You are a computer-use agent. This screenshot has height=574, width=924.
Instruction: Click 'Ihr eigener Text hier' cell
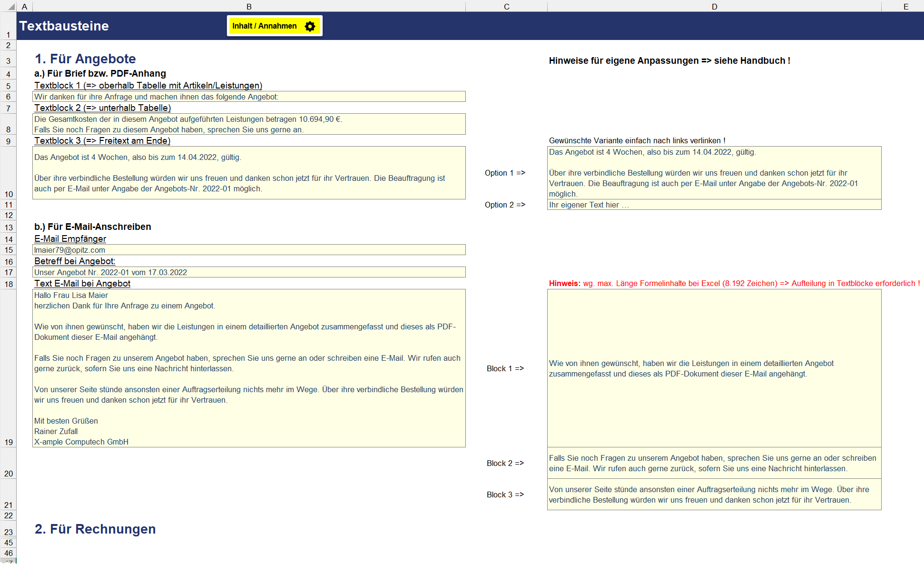pyautogui.click(x=714, y=205)
